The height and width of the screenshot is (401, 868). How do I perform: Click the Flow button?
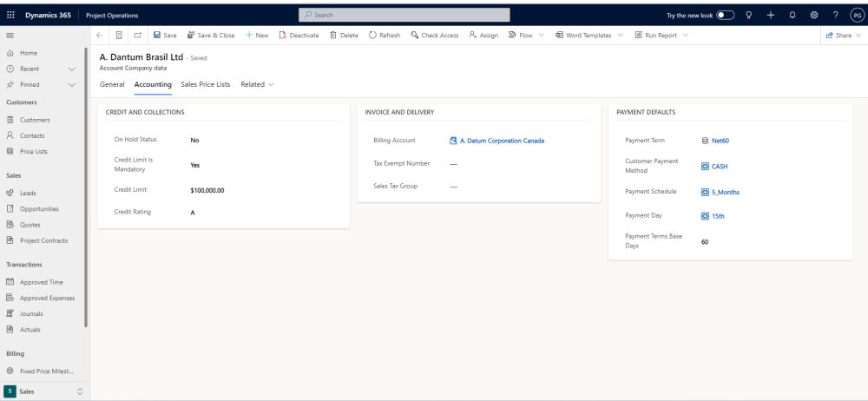(x=520, y=36)
